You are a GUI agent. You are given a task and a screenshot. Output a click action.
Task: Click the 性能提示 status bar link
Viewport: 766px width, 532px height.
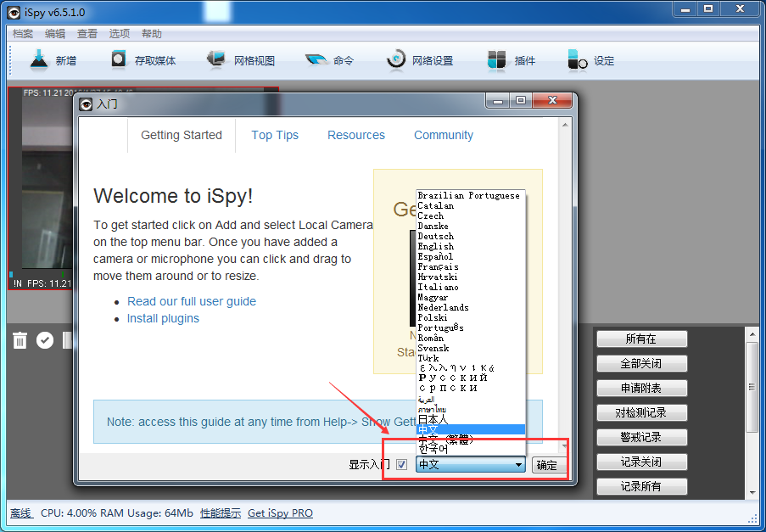pos(221,513)
